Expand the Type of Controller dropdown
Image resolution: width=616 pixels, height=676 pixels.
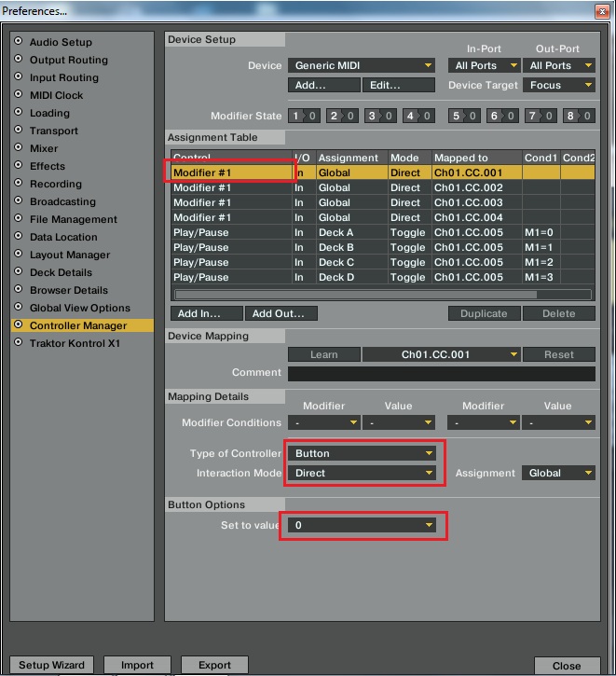[x=362, y=453]
